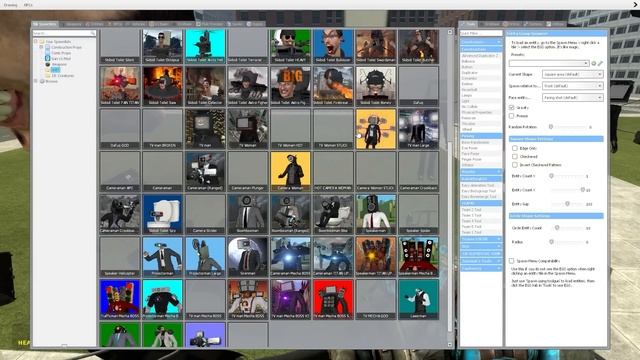Select the Advanced Duplicator 2 tool
Viewport: 640px width, 360px height.
coord(480,55)
